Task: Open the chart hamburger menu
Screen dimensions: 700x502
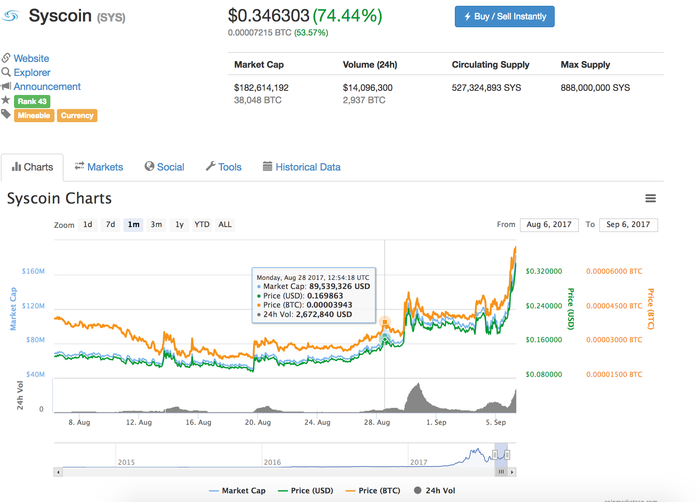Action: (650, 198)
